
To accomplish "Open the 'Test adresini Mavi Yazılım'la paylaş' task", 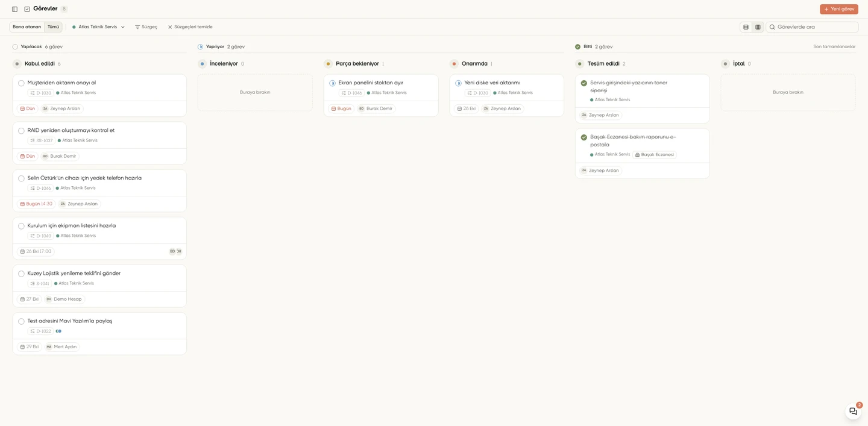I will point(70,321).
